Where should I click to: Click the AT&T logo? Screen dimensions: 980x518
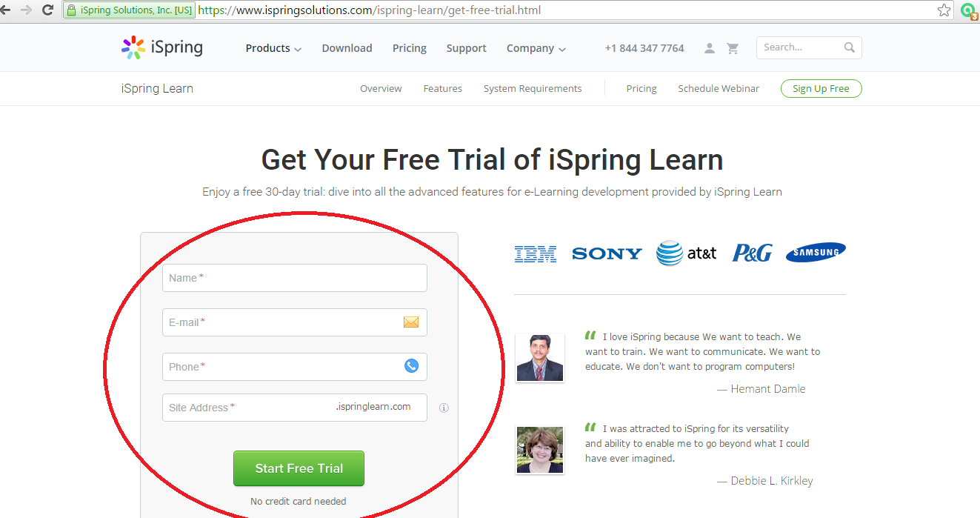tap(687, 253)
